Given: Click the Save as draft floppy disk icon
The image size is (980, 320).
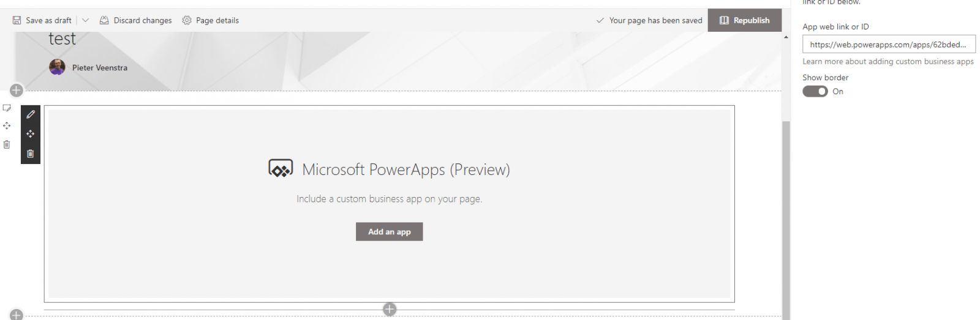Looking at the screenshot, I should pyautogui.click(x=17, y=20).
